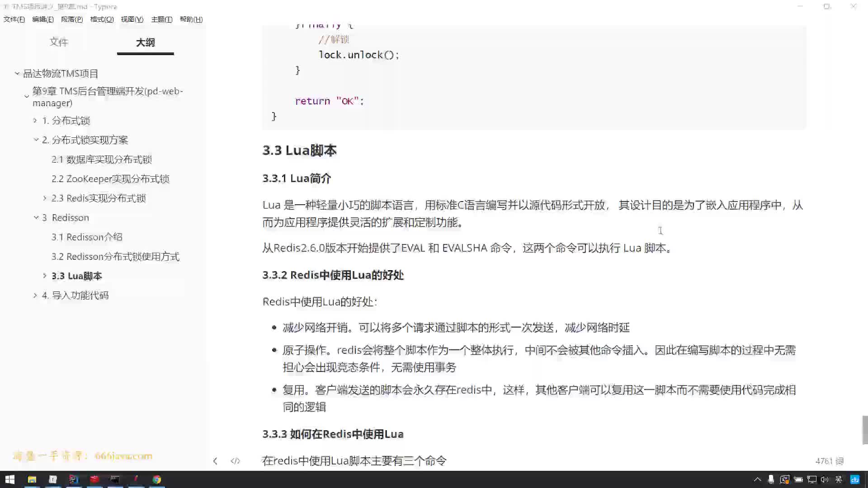Open the 格式(O) menu
This screenshot has height=488, width=868.
[102, 19]
